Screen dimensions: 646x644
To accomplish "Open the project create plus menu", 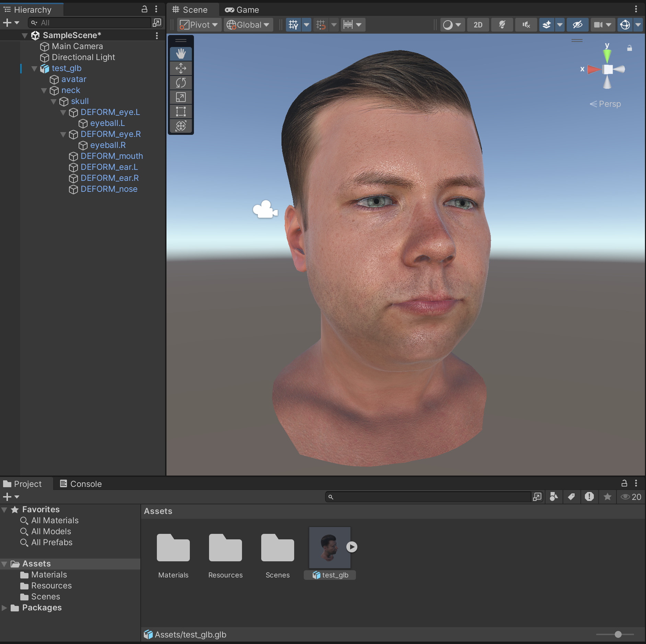I will point(11,496).
